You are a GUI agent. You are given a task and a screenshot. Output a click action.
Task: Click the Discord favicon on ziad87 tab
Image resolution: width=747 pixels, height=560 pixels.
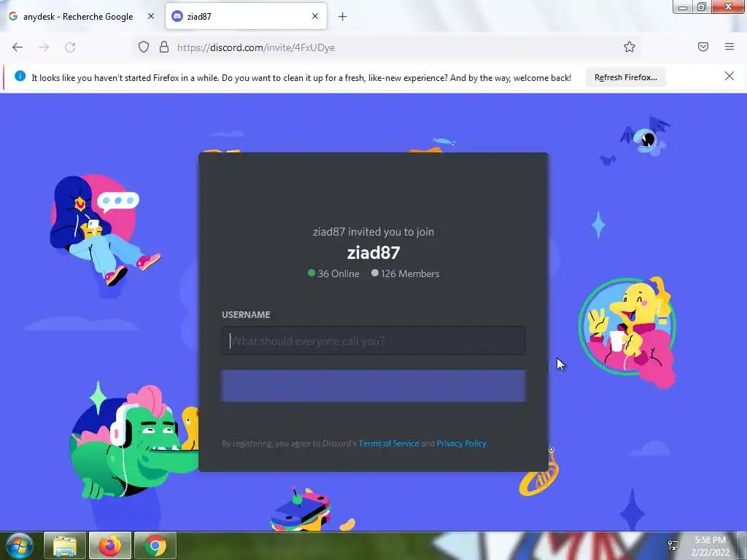tap(177, 16)
